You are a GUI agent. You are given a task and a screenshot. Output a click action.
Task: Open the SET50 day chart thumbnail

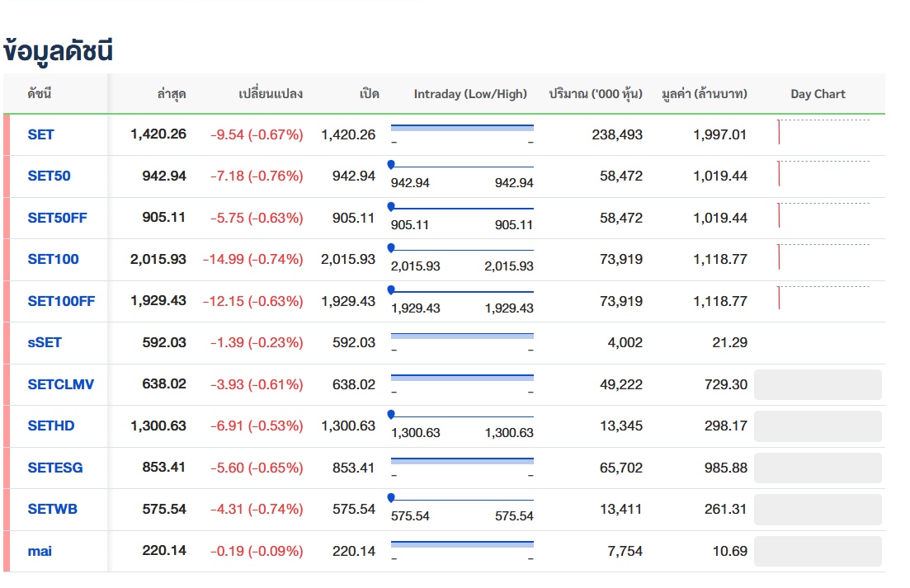click(823, 175)
